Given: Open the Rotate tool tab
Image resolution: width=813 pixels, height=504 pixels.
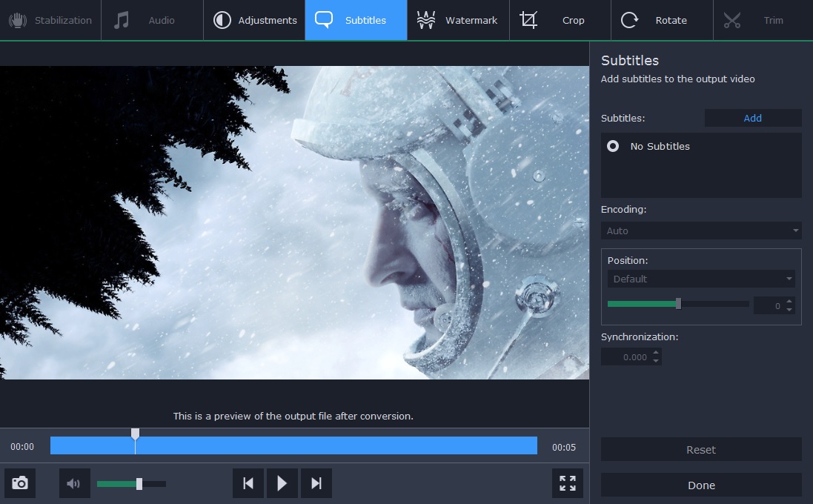Looking at the screenshot, I should (661, 20).
